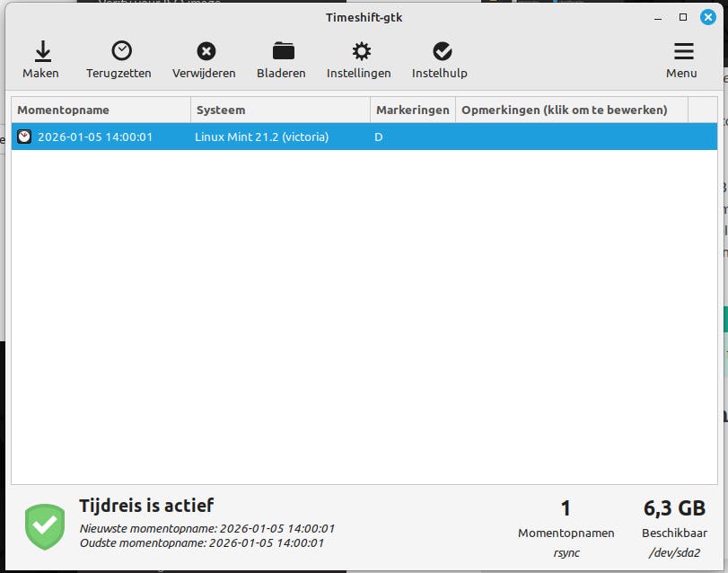728x573 pixels.
Task: Maximize the Timeshift-gtk window
Action: point(683,17)
